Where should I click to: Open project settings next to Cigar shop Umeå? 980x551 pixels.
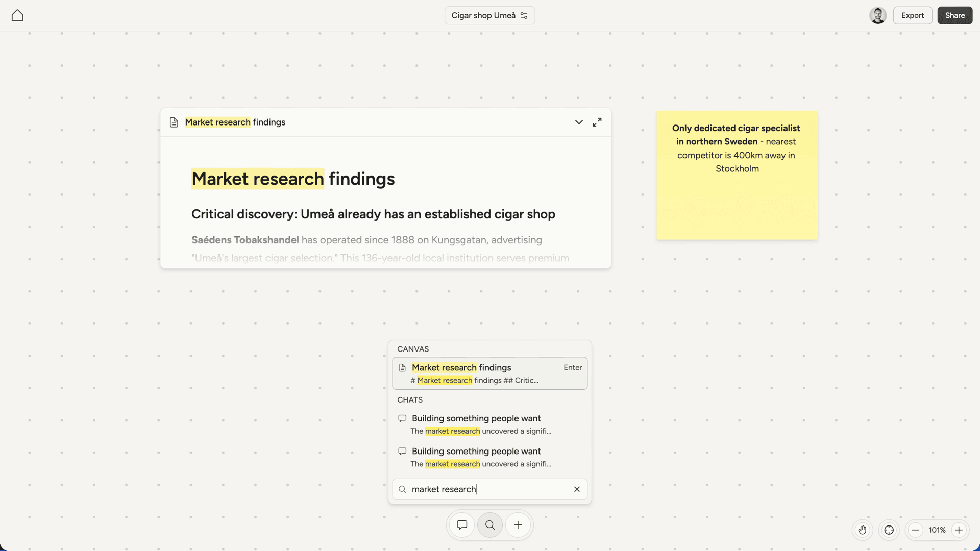click(524, 15)
